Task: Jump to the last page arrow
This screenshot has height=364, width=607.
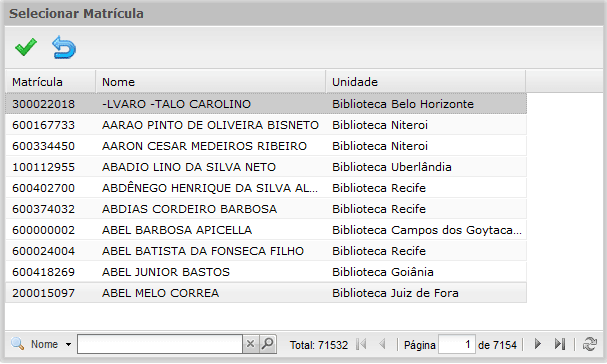Action: (x=560, y=344)
